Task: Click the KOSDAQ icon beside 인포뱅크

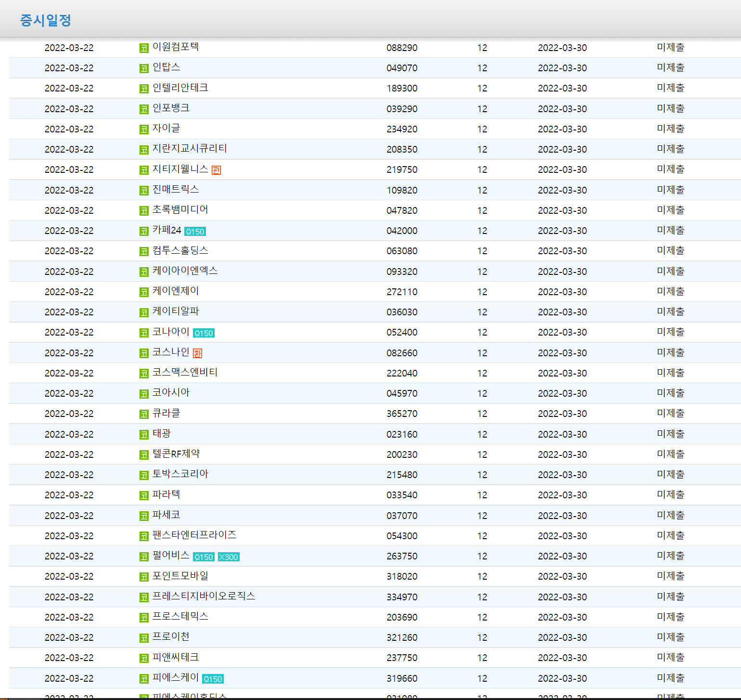Action: (x=144, y=109)
